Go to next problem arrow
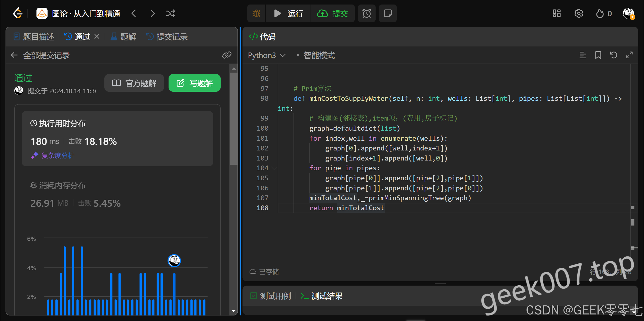Screen dimensions: 644x321 click(152, 13)
